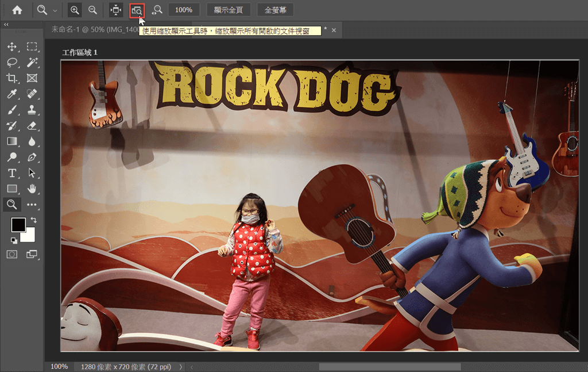
Task: Select the Pen tool
Action: (32, 157)
